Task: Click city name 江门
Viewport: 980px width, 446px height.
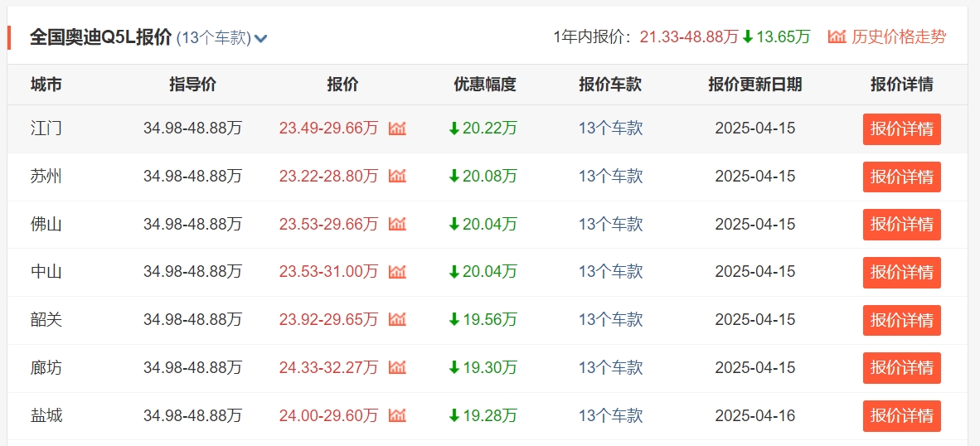Action: tap(46, 128)
